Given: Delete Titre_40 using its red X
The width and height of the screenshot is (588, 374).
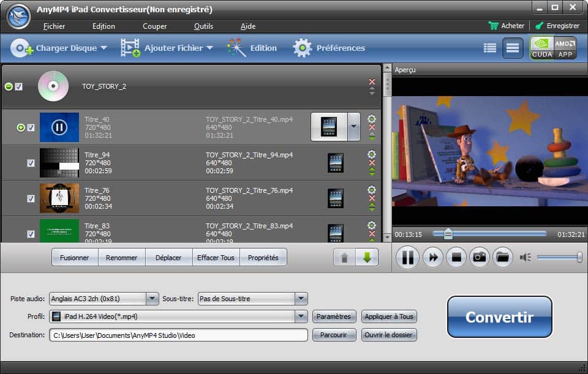Looking at the screenshot, I should 372,127.
